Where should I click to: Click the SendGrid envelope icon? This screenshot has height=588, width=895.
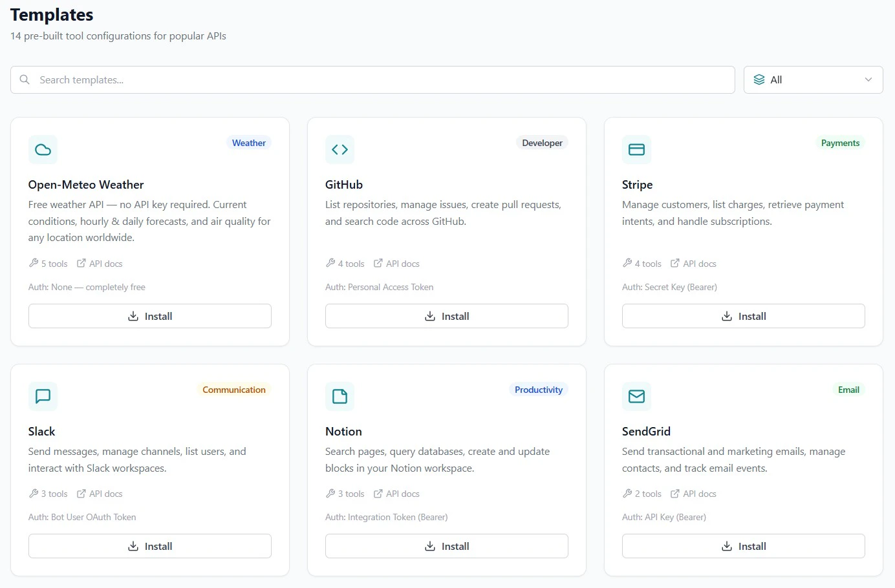click(x=636, y=396)
